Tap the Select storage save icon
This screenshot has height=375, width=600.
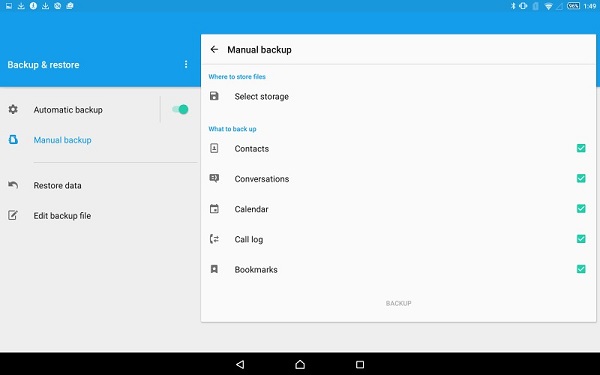point(214,96)
